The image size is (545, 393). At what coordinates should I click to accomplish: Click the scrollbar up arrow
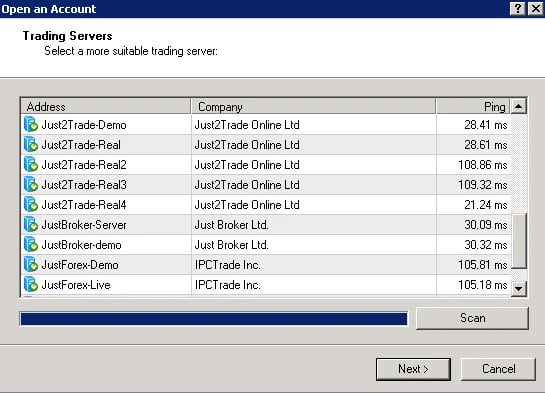tap(519, 106)
